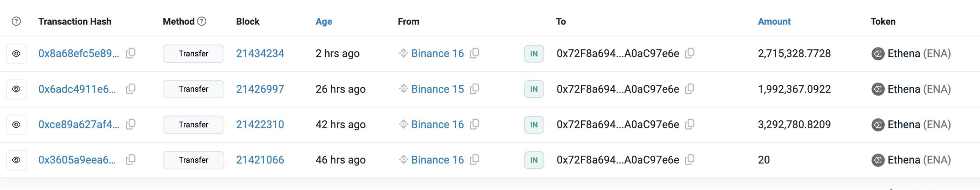Click the help icon left of Transaction Hash

tap(16, 21)
